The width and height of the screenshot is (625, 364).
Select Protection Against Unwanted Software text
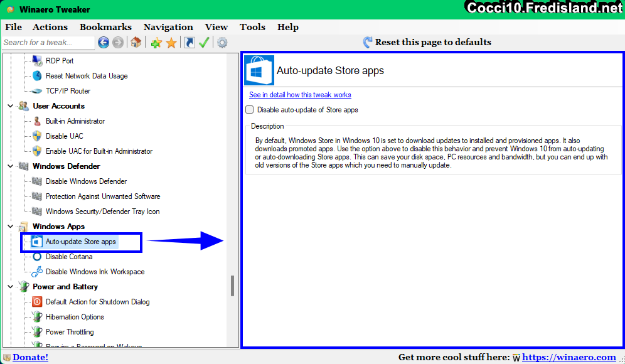point(103,196)
